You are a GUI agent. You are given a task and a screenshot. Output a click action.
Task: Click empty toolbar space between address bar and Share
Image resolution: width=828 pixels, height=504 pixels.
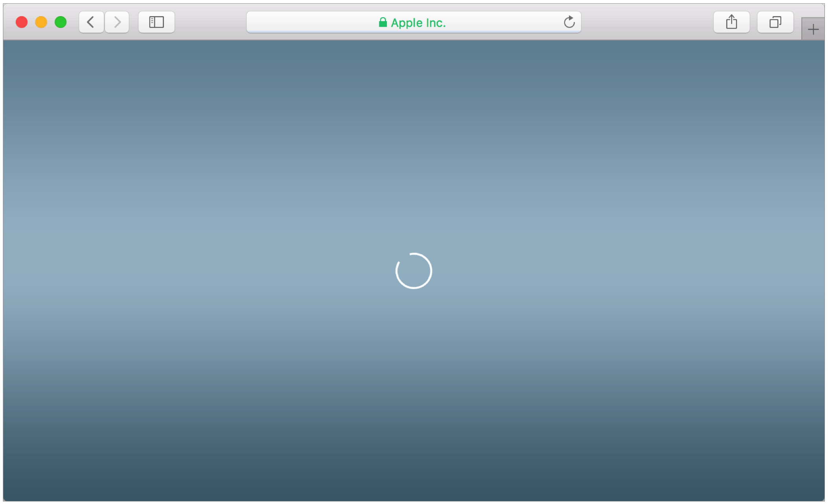[647, 22]
